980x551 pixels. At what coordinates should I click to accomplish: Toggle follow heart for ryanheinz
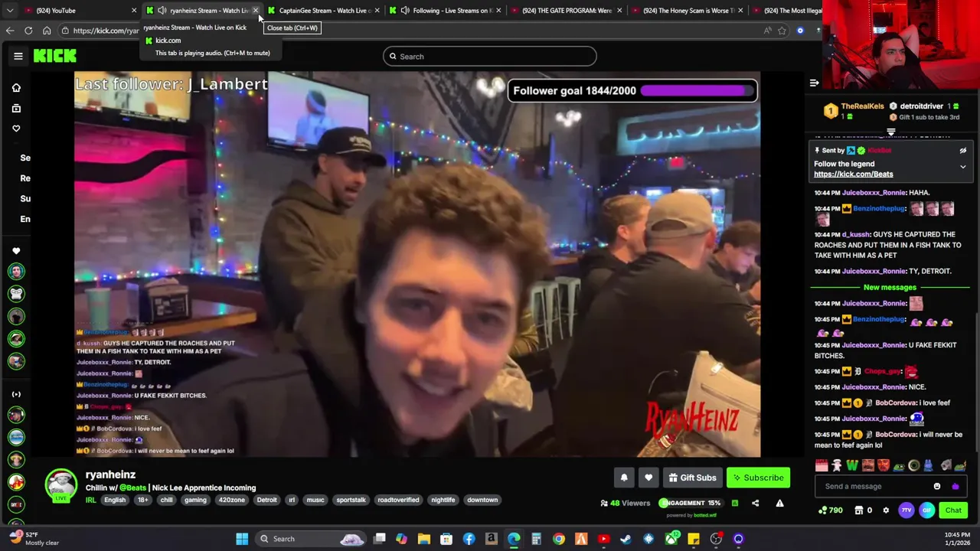(648, 478)
